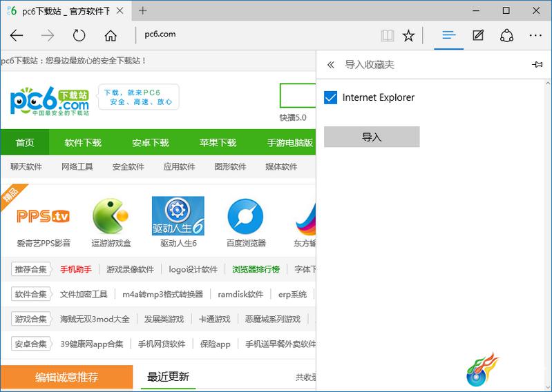Click the green search box
Viewport: 552px width, 392px height.
pyautogui.click(x=298, y=95)
